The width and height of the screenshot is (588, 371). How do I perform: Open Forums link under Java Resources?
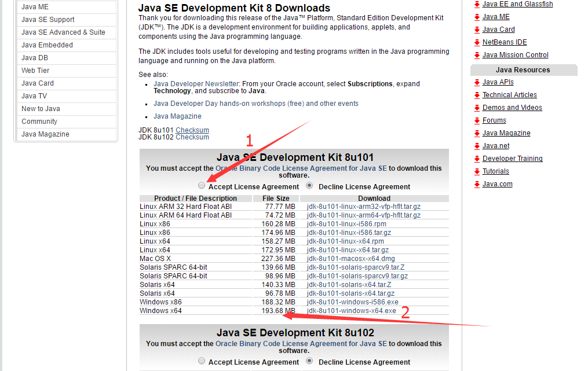(494, 120)
